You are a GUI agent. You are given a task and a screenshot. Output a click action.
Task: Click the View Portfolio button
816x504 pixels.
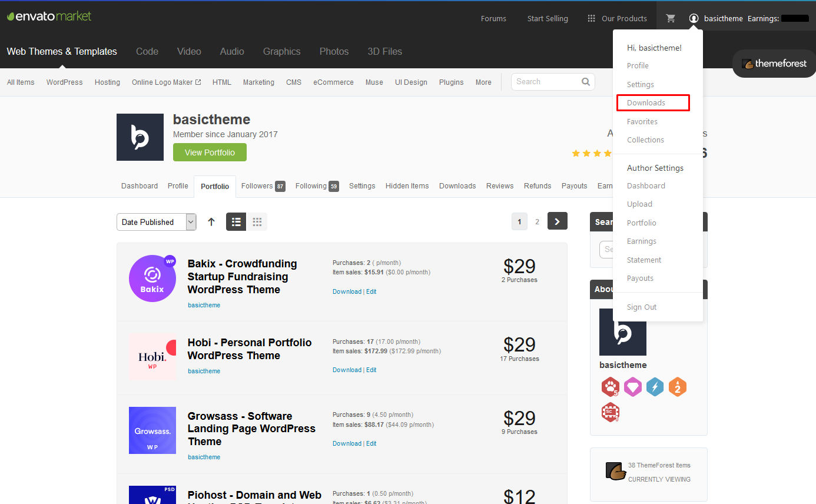click(210, 152)
